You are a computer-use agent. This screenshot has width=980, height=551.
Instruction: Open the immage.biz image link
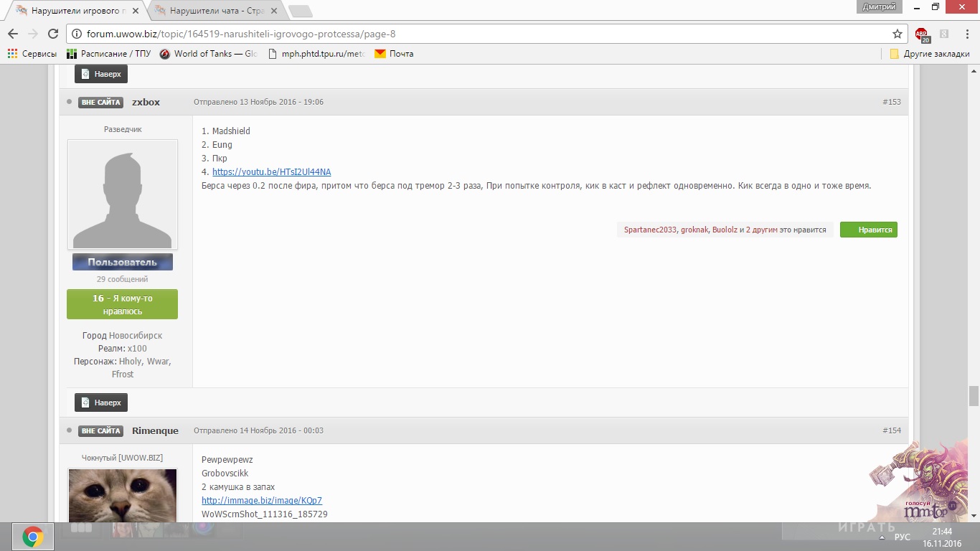(261, 501)
